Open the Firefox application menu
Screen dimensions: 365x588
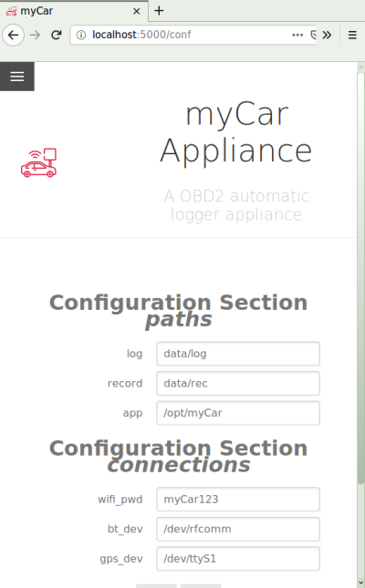coord(352,35)
